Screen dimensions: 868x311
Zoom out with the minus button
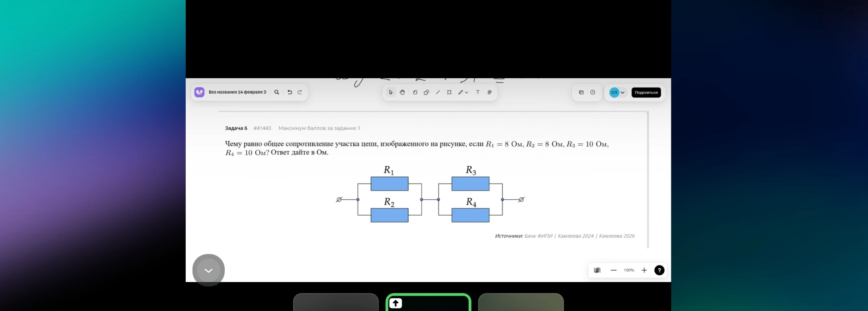tap(614, 270)
